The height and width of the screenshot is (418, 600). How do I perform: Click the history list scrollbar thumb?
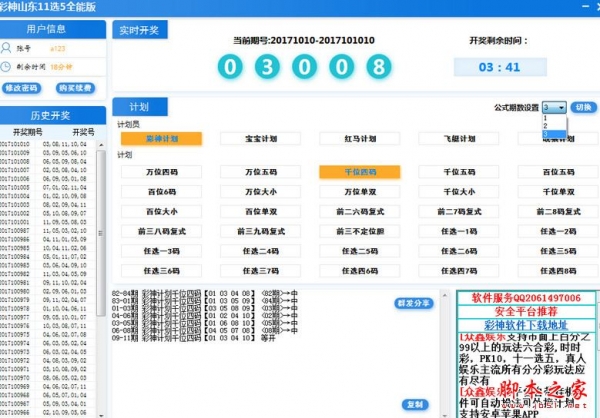point(101,233)
